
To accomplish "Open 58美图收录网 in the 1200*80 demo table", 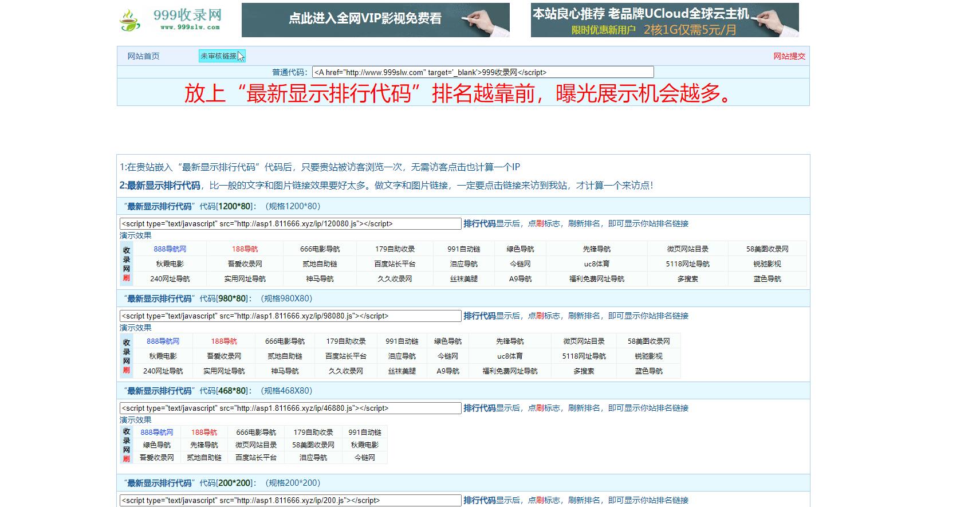I will (768, 249).
